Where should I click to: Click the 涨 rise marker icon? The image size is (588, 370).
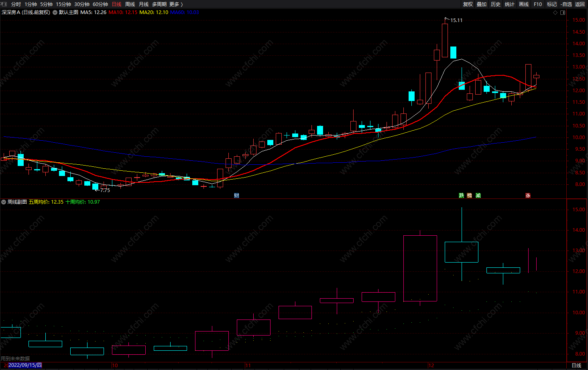click(528, 196)
